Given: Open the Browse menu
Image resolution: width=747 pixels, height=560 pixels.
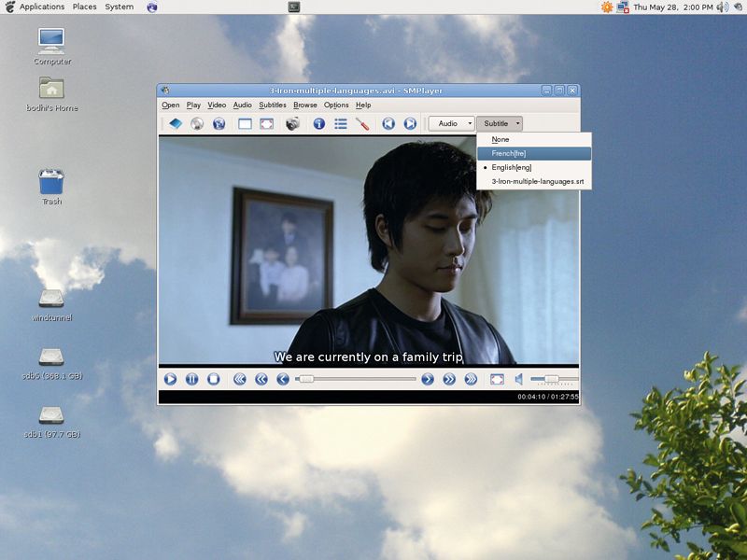Looking at the screenshot, I should 305,105.
